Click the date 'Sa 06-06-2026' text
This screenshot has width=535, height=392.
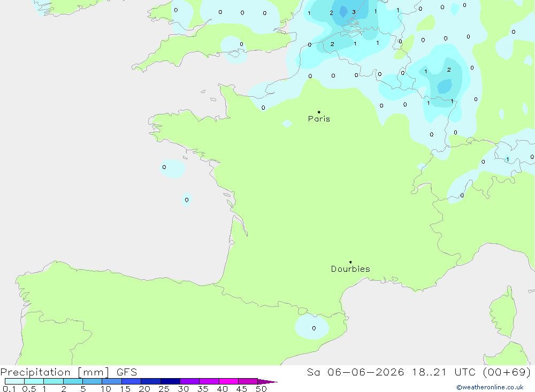coord(355,372)
